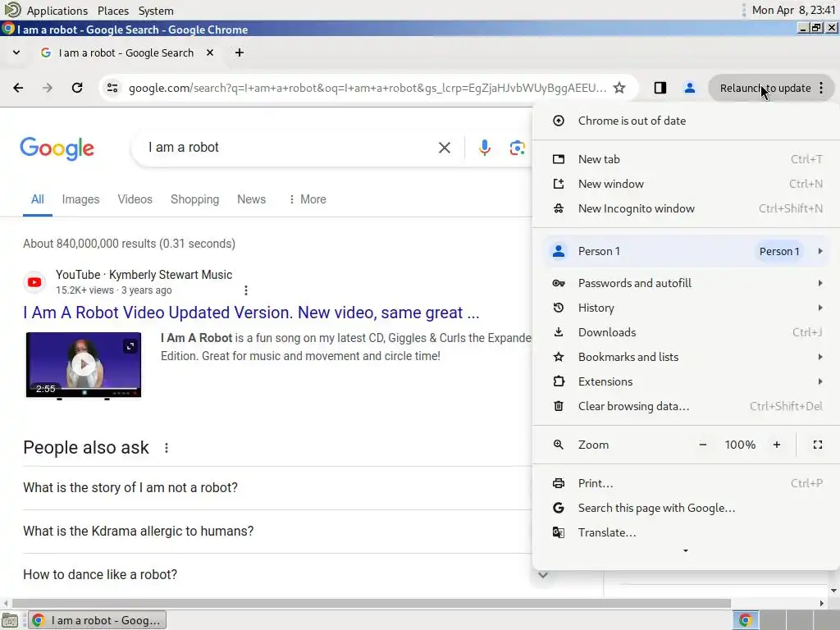The image size is (840, 630).
Task: Switch to the Images search tab
Action: point(80,199)
